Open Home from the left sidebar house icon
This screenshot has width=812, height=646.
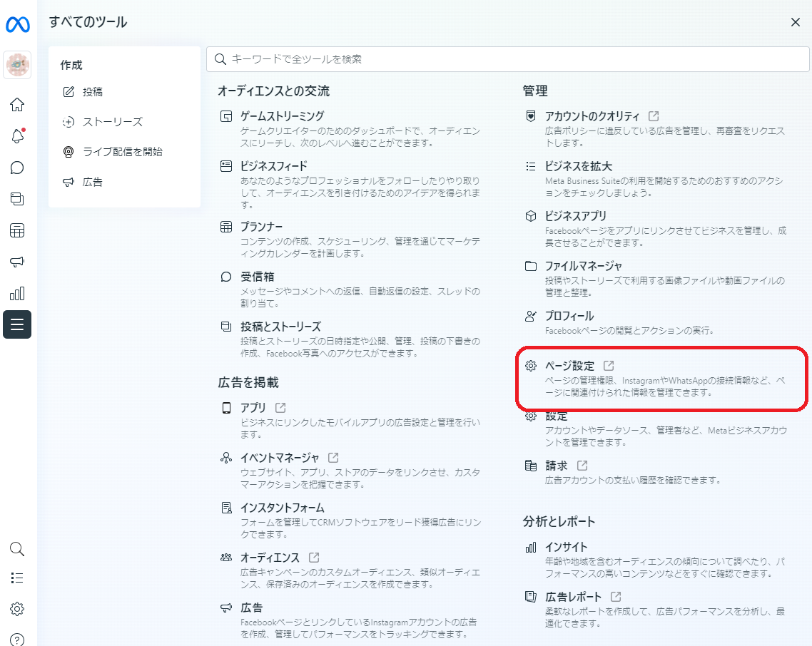(17, 105)
